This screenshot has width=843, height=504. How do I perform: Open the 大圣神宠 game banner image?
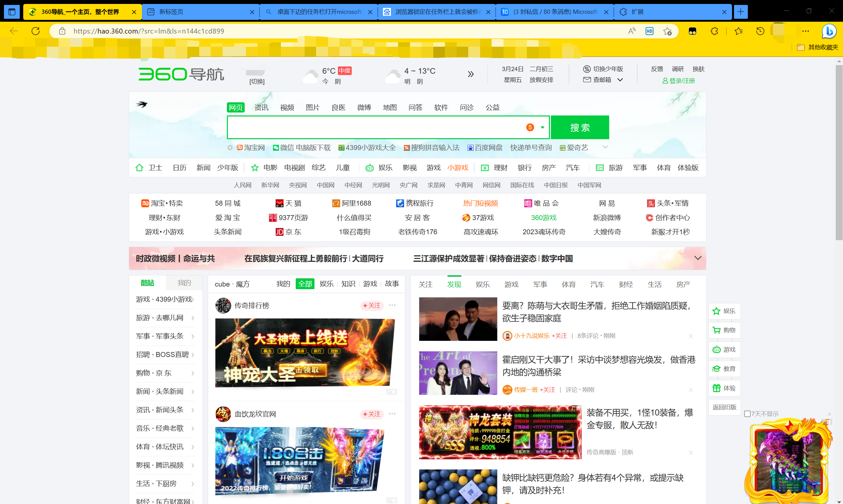pyautogui.click(x=305, y=353)
